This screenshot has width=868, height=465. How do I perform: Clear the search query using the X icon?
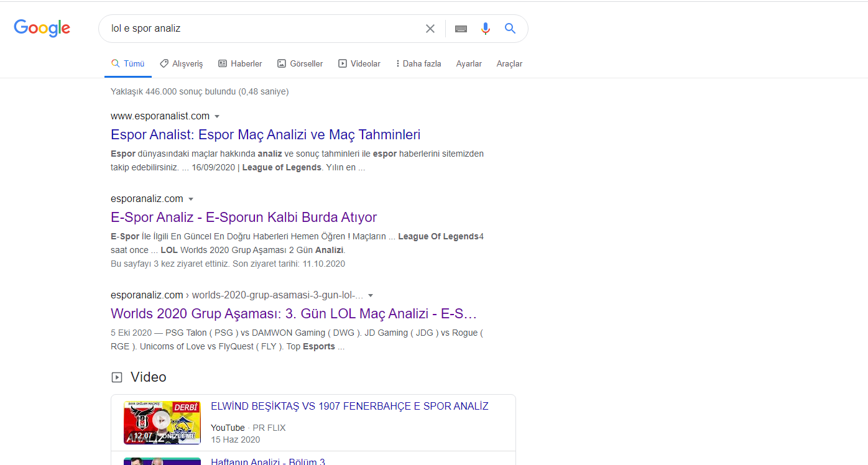pyautogui.click(x=430, y=28)
